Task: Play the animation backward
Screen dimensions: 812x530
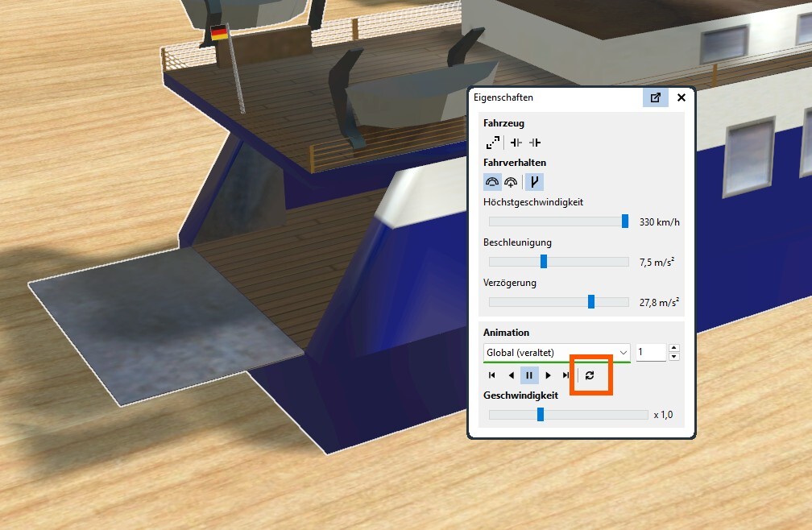Action: pyautogui.click(x=511, y=375)
